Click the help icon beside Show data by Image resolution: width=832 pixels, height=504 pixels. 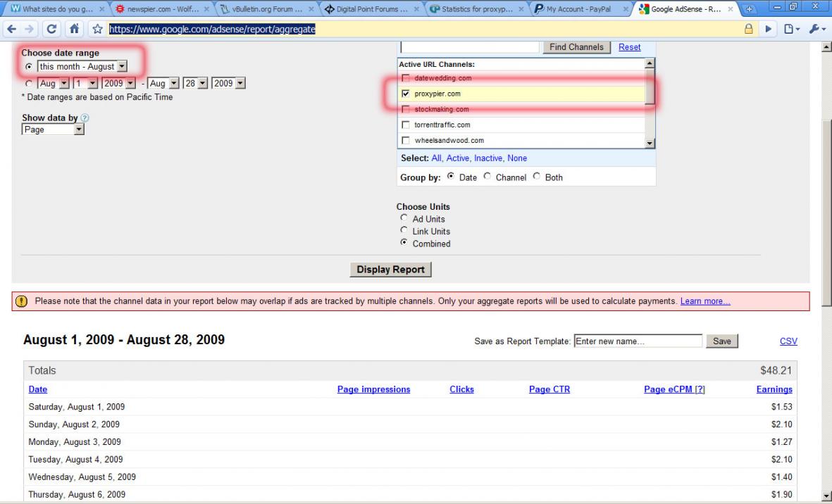[85, 118]
